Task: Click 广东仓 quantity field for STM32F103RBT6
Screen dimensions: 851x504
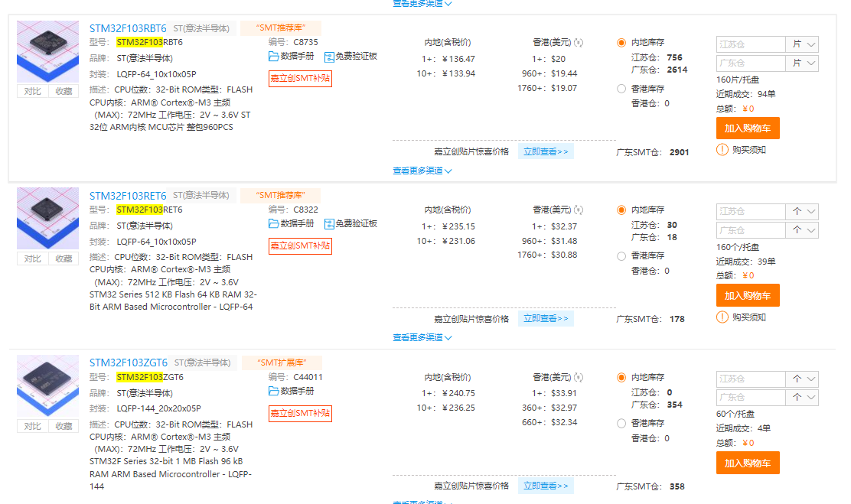Action: click(x=751, y=63)
